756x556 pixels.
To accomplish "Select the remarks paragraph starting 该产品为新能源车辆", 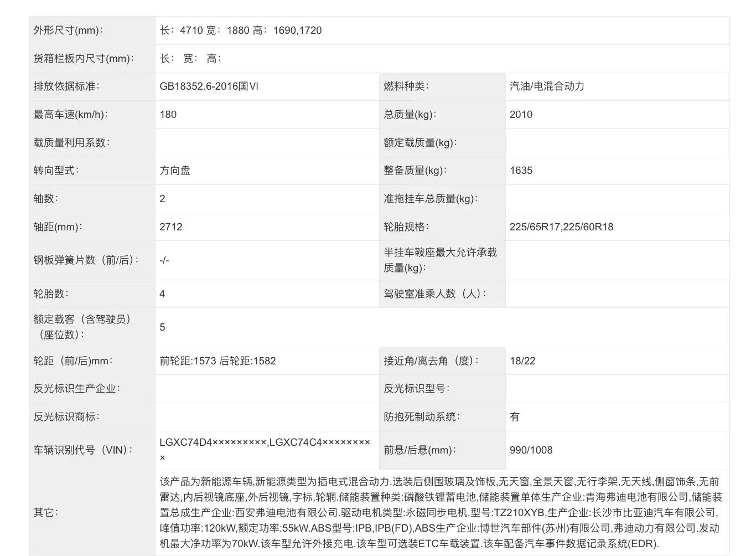I will tap(441, 513).
